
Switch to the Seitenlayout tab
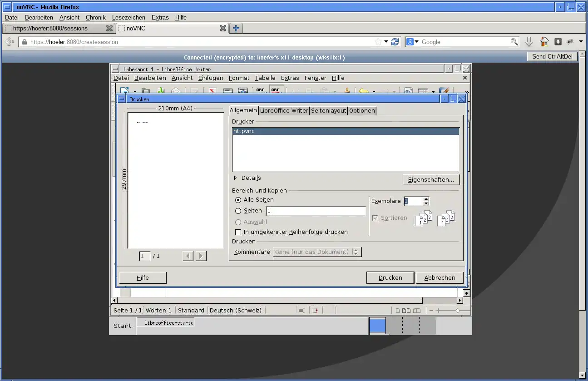coord(329,110)
